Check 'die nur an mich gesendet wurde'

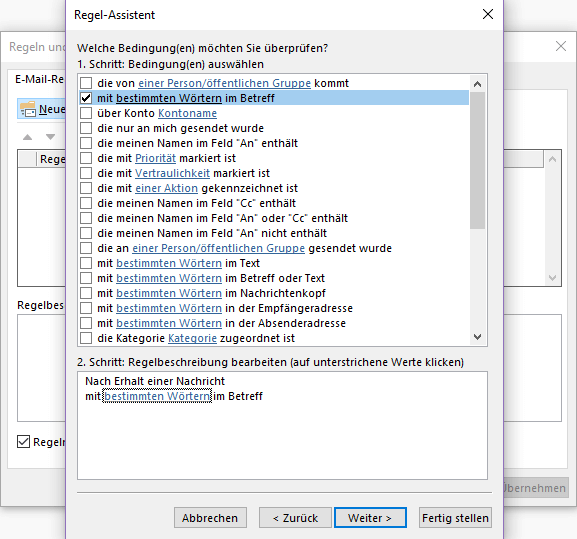(x=86, y=128)
